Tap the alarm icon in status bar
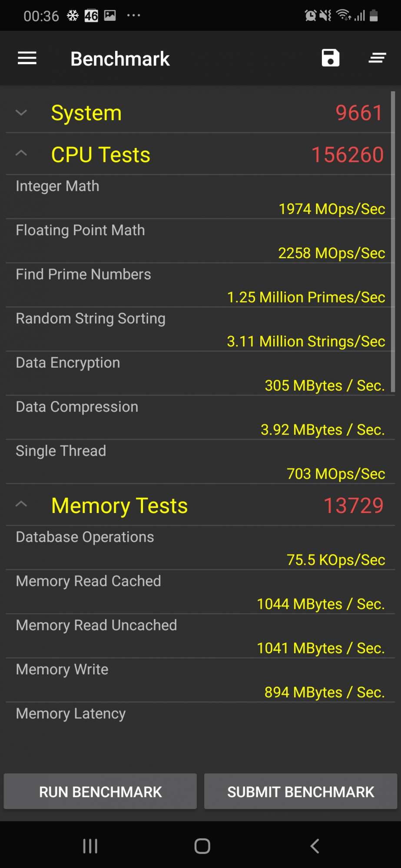Screen dimensions: 401x868 pyautogui.click(x=310, y=16)
